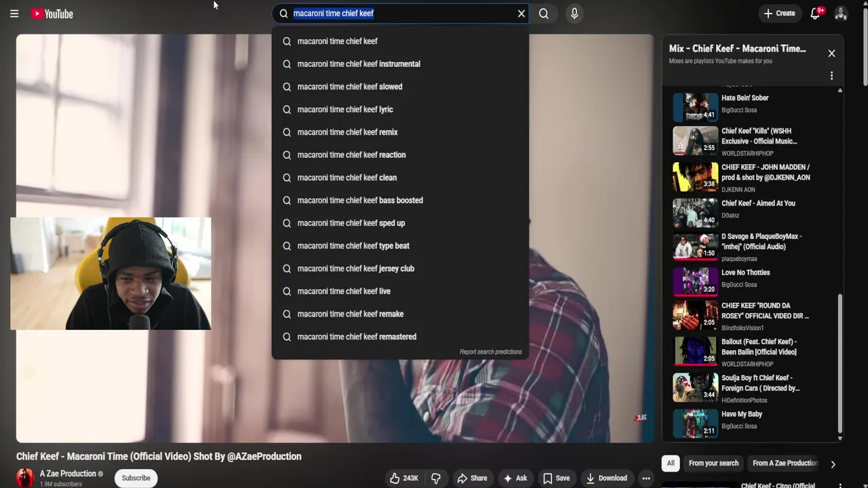The width and height of the screenshot is (868, 488).
Task: Select 'From A Zae Production' chip
Action: [x=785, y=464]
